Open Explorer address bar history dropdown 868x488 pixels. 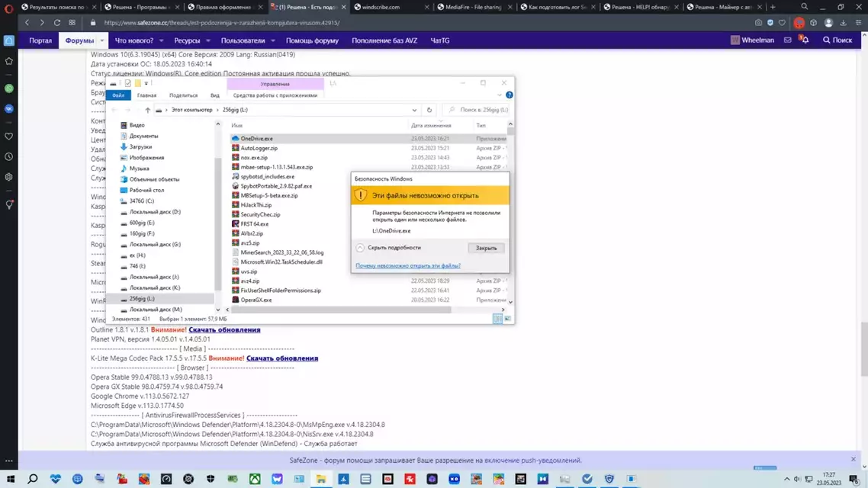click(414, 110)
